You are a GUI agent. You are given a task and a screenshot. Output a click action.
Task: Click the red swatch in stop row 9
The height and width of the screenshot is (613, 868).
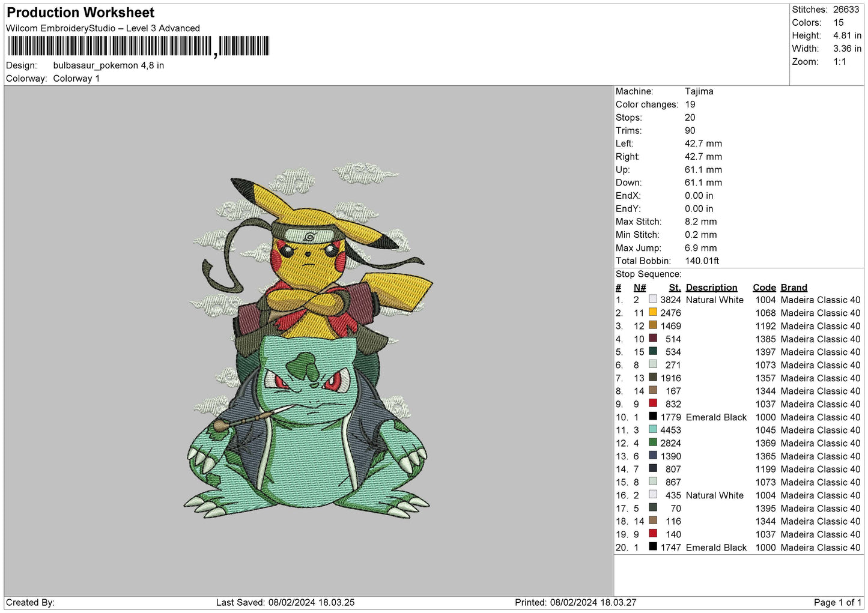click(x=653, y=403)
